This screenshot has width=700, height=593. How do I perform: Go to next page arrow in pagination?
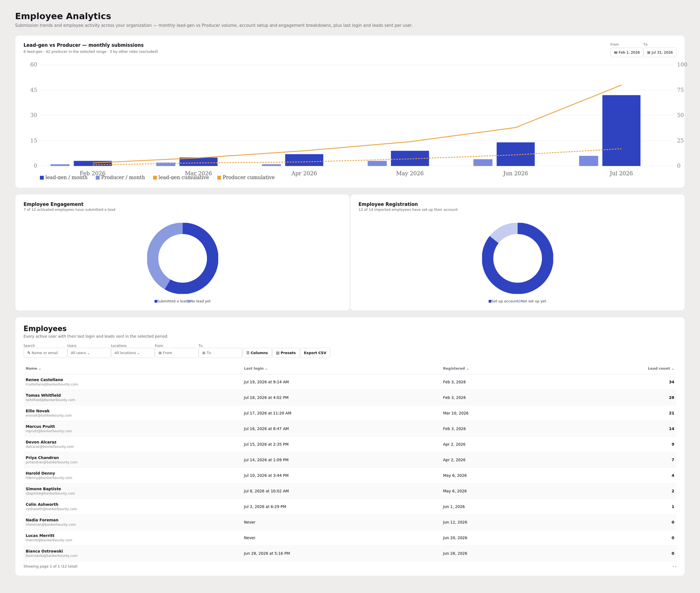click(676, 567)
